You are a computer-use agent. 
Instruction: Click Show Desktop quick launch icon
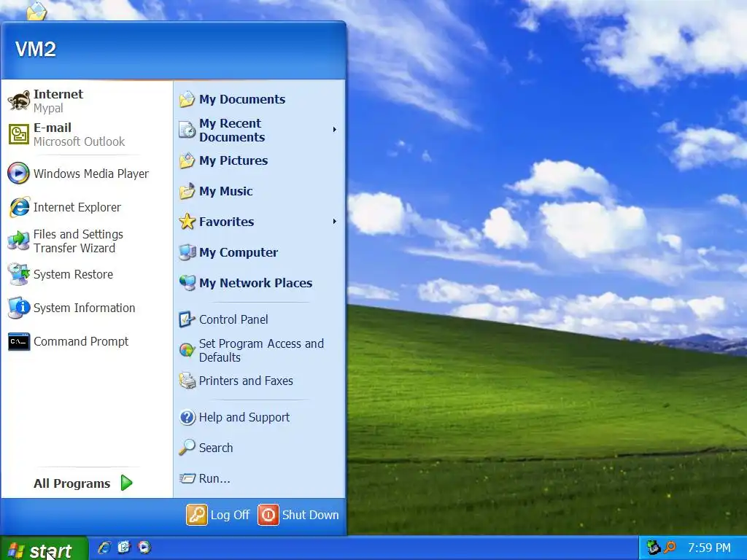point(124,548)
